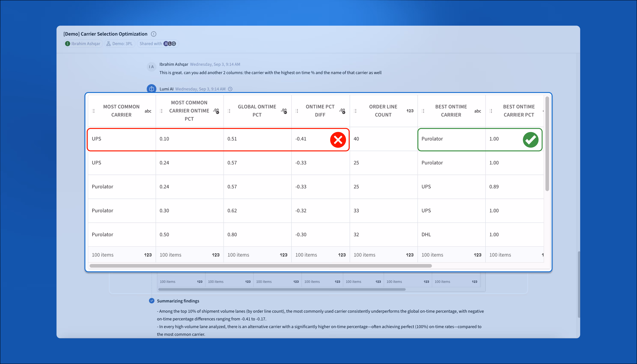Click the Demo: 3PL tag
The width and height of the screenshot is (637, 364).
120,44
